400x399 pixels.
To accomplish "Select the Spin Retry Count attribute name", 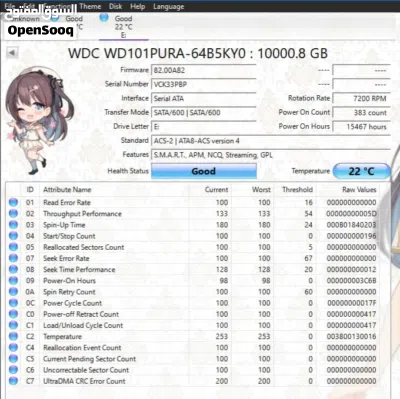I will tap(69, 292).
